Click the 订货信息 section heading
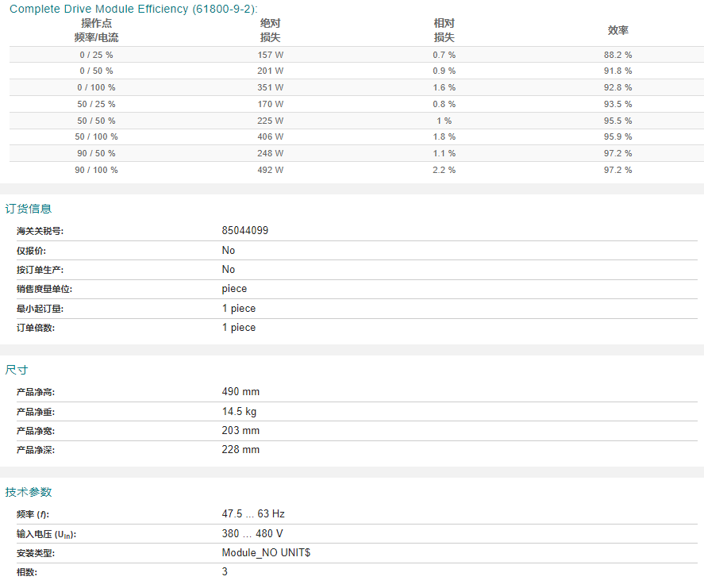 pyautogui.click(x=29, y=209)
